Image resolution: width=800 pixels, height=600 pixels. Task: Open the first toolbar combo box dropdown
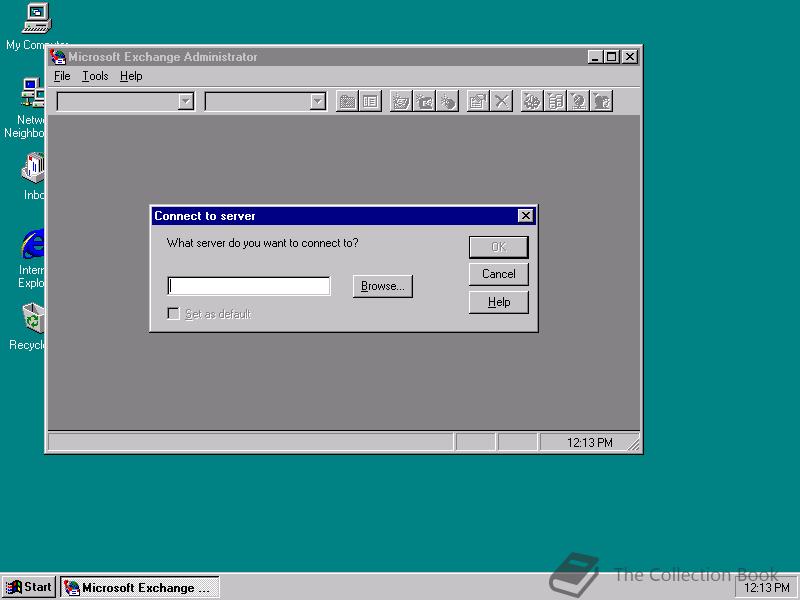tap(186, 101)
